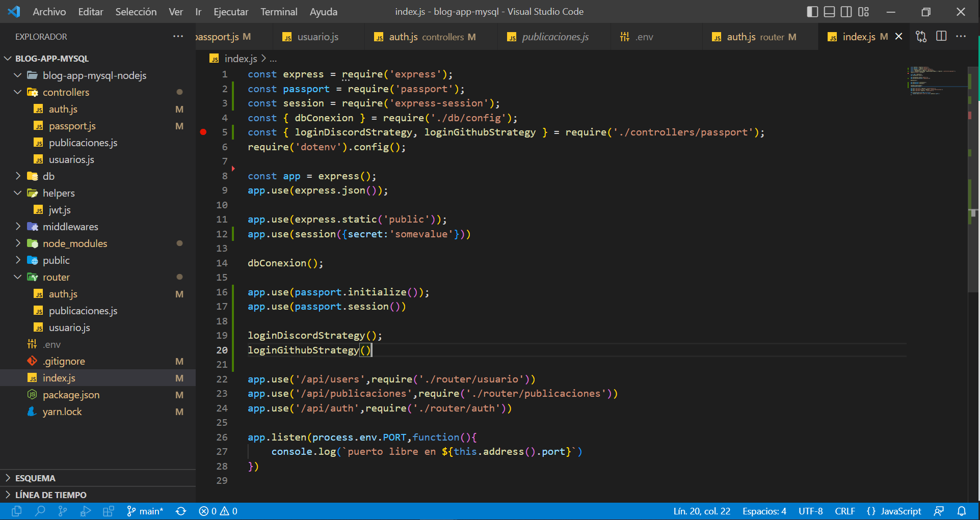Toggle the bottom panel layout icon
980x520 pixels.
(830, 12)
